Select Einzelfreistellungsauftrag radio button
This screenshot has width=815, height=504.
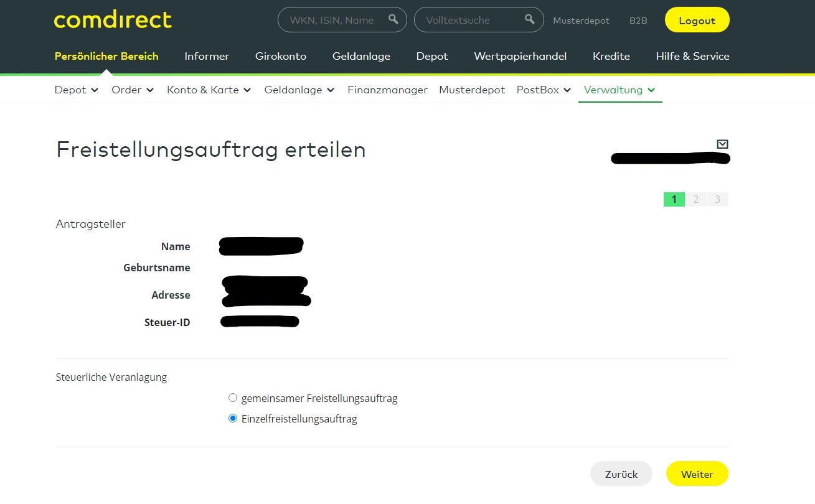click(233, 419)
